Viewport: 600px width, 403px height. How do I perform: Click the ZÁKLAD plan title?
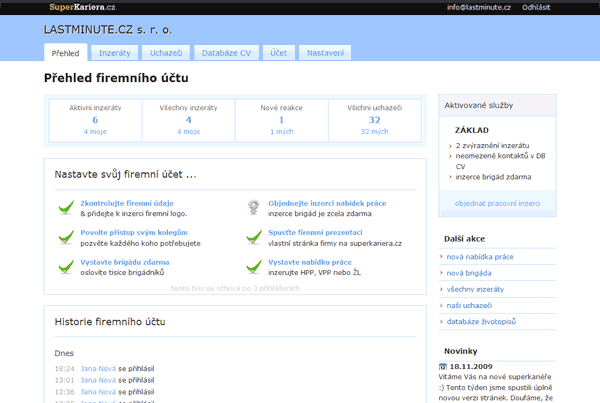[x=471, y=130]
